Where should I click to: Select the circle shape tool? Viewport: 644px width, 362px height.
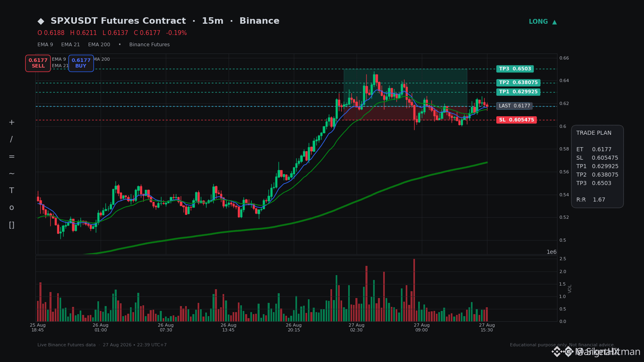(x=12, y=208)
